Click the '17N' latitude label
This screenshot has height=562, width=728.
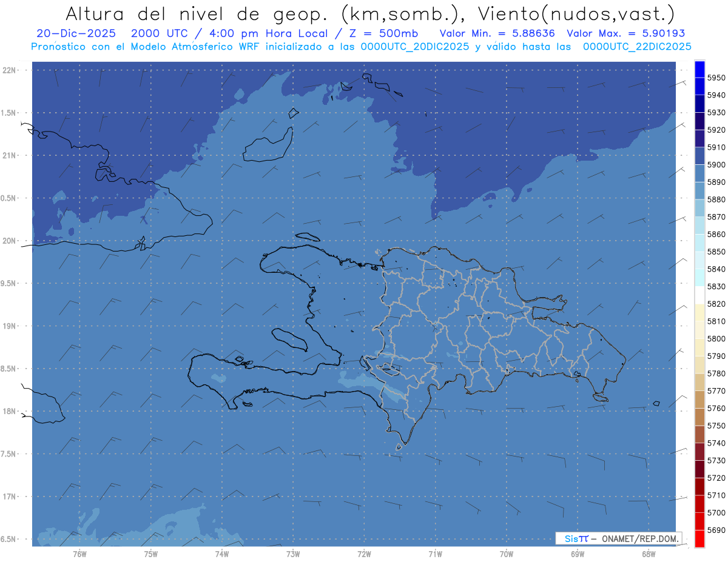pyautogui.click(x=9, y=497)
